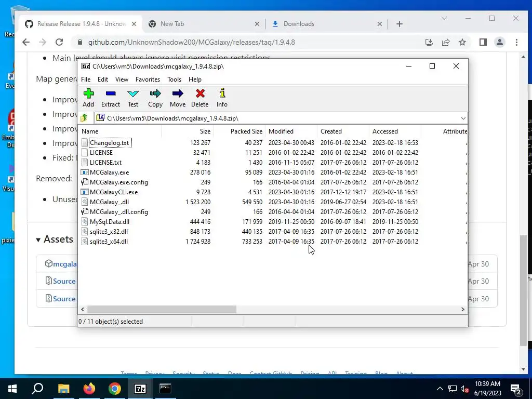Screen dimensions: 532x399
Task: Click the sqlite3_x64.dll file icon
Action: 85,241
